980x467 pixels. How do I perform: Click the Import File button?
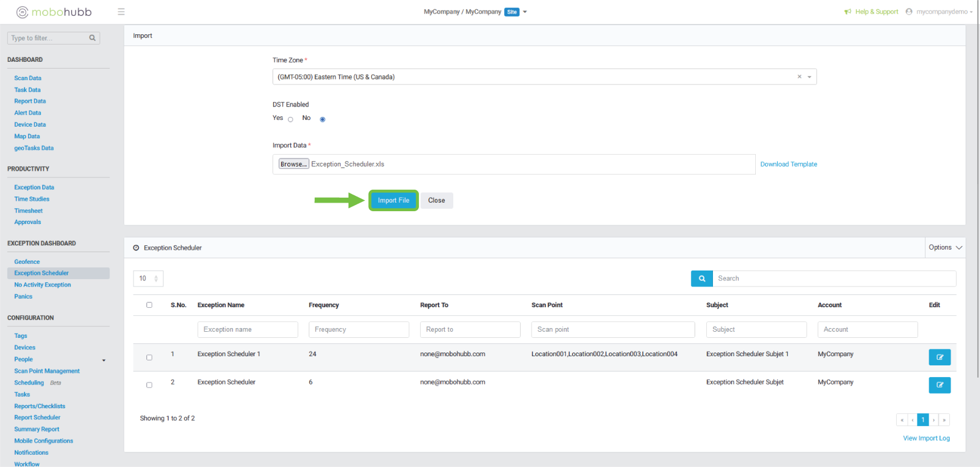pos(393,201)
